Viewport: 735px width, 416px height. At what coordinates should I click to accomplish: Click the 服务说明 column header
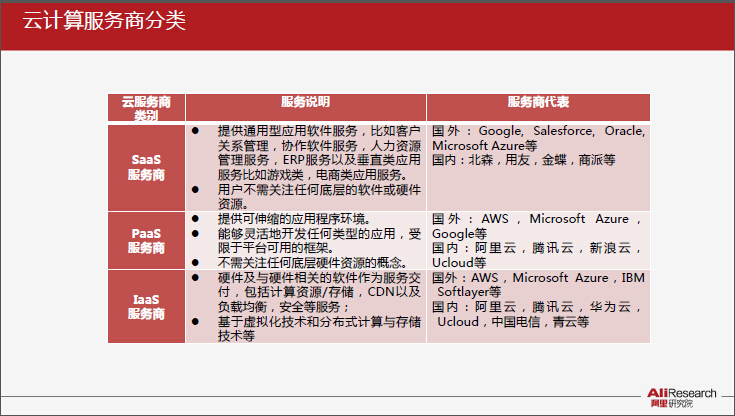(305, 102)
